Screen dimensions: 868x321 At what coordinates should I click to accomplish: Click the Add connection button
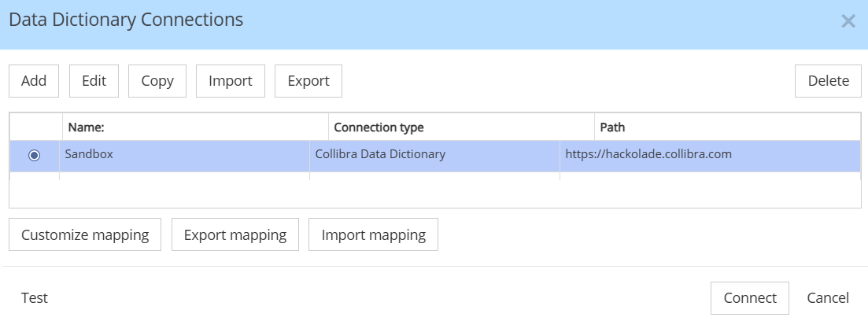click(x=34, y=81)
